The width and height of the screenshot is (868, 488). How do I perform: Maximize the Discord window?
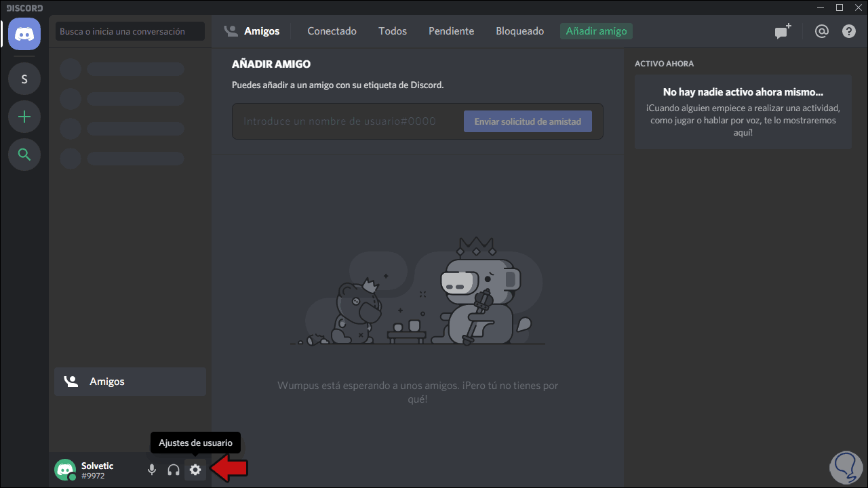[x=840, y=7]
